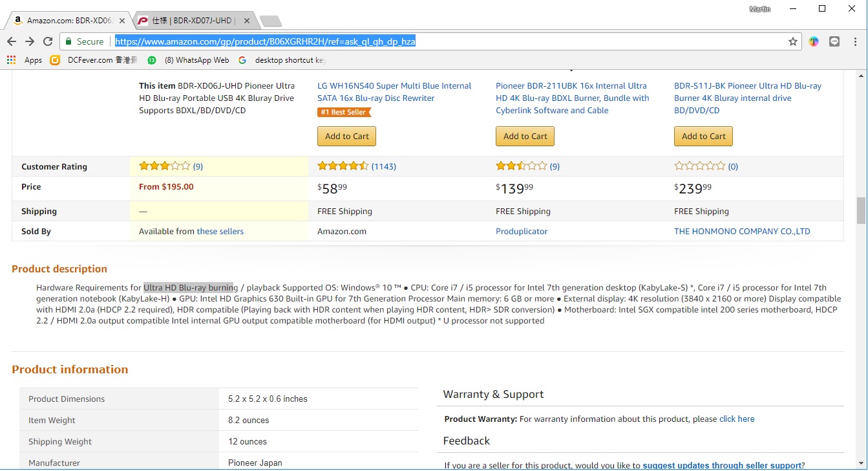Open the Apps grid shortcut
This screenshot has height=471, width=868.
coord(11,60)
